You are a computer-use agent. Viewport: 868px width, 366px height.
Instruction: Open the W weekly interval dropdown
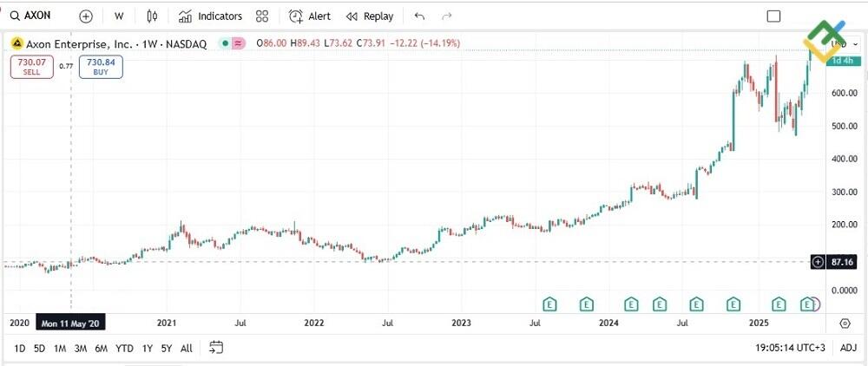tap(119, 16)
